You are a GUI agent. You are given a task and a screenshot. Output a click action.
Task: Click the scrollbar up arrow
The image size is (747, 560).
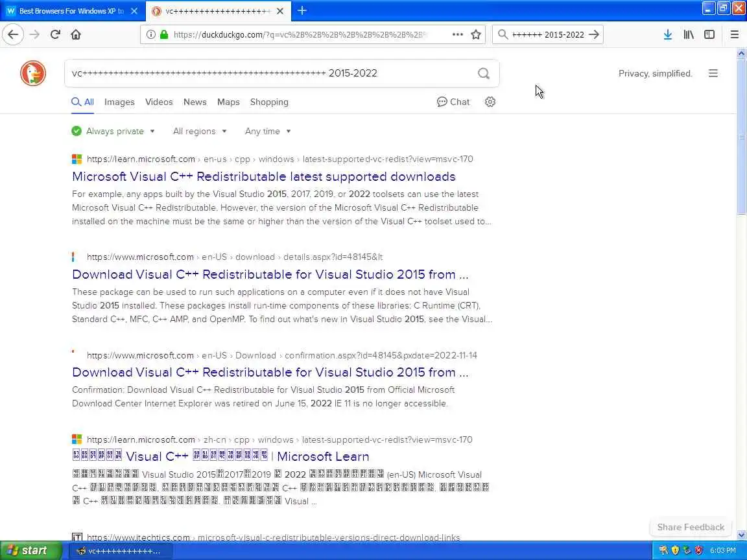[741, 53]
